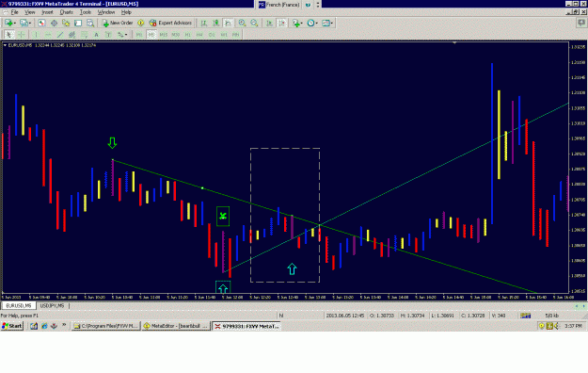
Task: Open the chat bubble icon at toolbar right
Action: pos(580,23)
